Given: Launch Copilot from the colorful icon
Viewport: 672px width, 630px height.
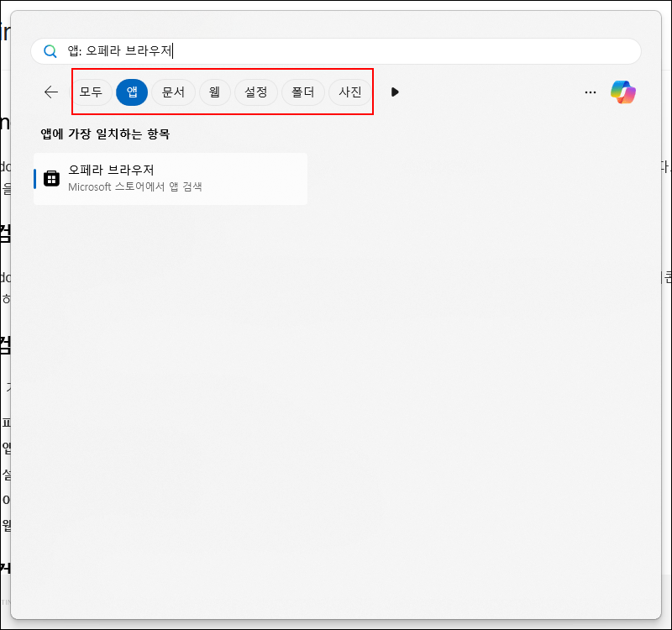Looking at the screenshot, I should 623,92.
